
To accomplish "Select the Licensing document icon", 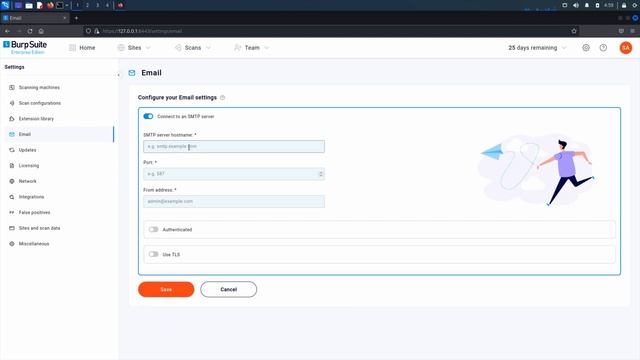I will 11,165.
